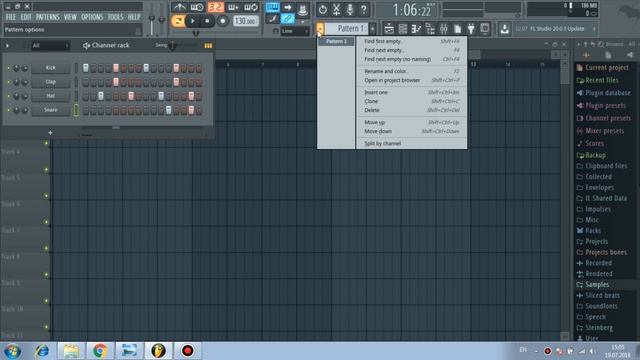The height and width of the screenshot is (360, 640).
Task: Click the step edit arrow icon
Action: (x=288, y=7)
